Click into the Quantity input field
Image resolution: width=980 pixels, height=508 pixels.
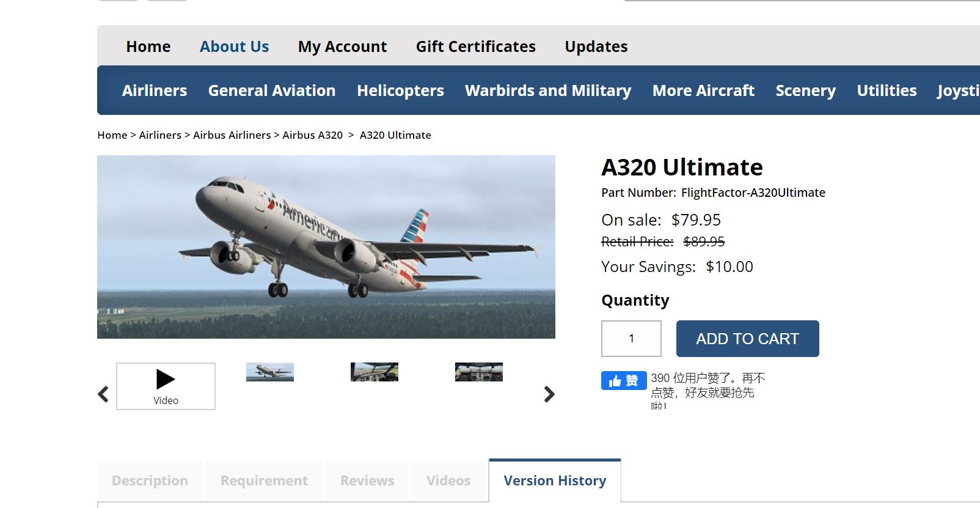631,339
